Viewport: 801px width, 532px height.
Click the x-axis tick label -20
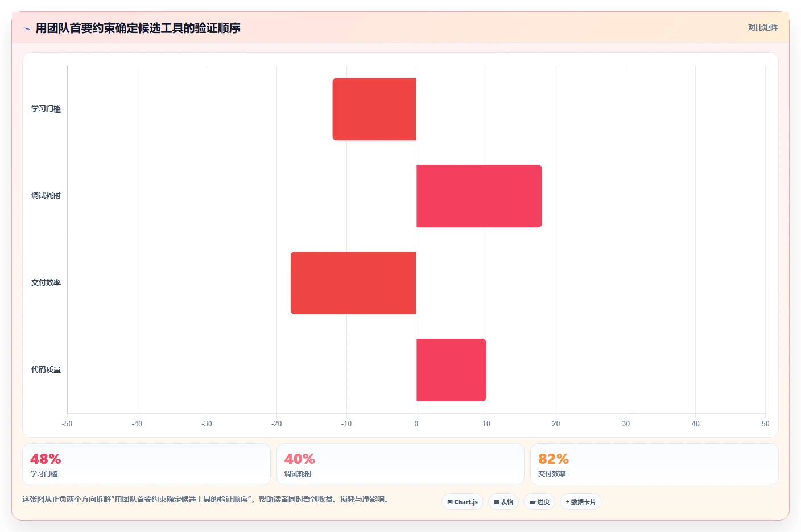coord(276,424)
